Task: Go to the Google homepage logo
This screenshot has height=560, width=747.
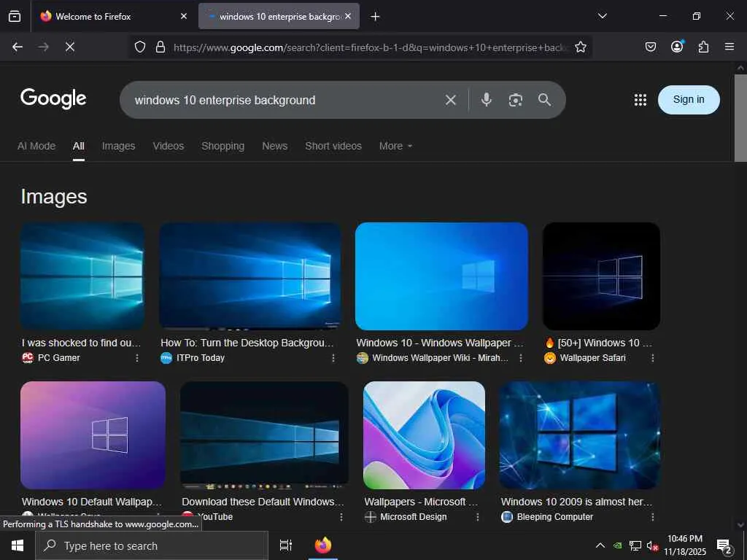Action: 53,98
